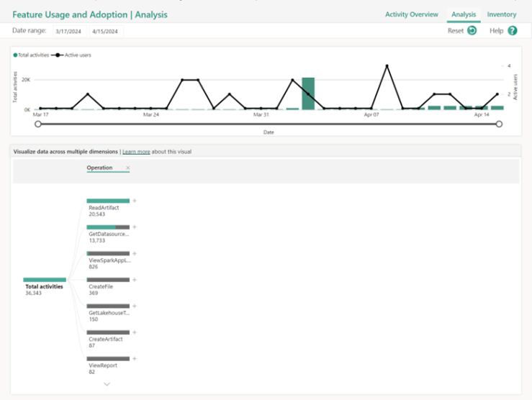Image resolution: width=532 pixels, height=400 pixels.
Task: Click right handle of date range slider
Action: (x=499, y=124)
